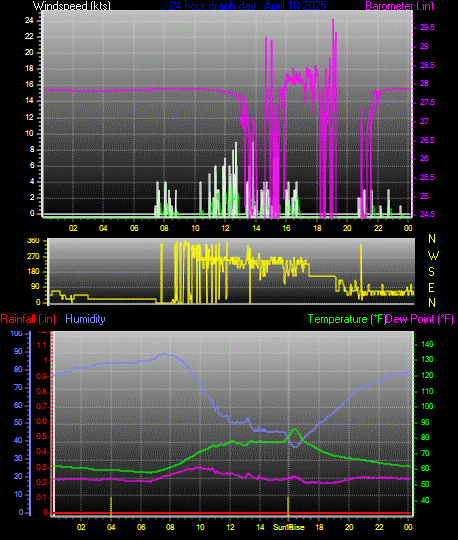Click hour "22" on the bottom graph time axis
Image resolution: width=458 pixels, height=540 pixels.
pyautogui.click(x=379, y=527)
